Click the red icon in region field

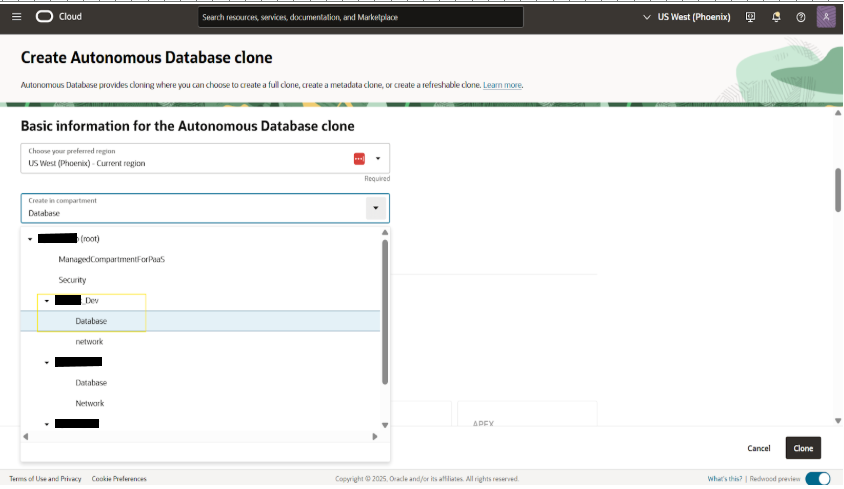coord(359,158)
